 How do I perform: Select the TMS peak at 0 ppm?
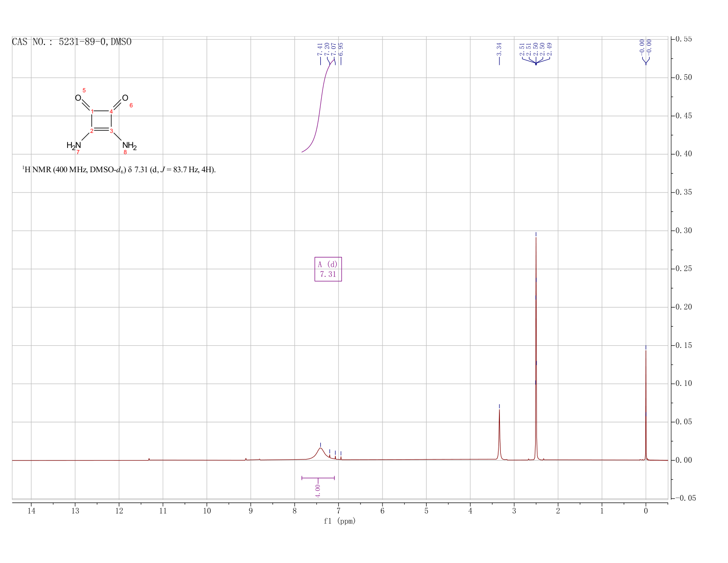[x=645, y=404]
